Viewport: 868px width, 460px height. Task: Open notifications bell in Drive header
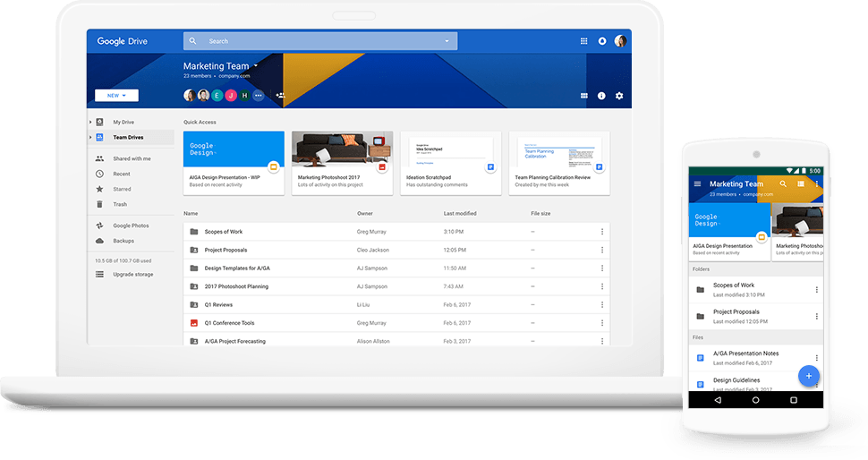(x=601, y=41)
